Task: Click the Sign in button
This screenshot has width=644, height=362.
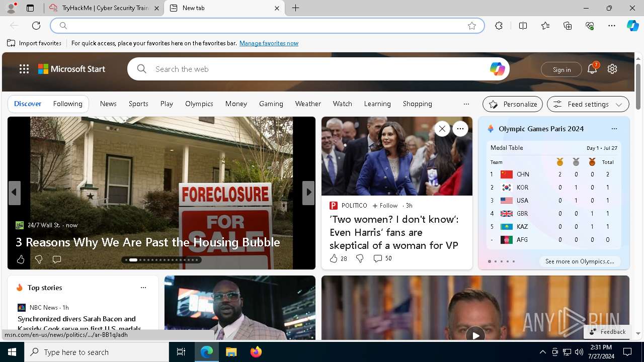Action: pos(561,69)
